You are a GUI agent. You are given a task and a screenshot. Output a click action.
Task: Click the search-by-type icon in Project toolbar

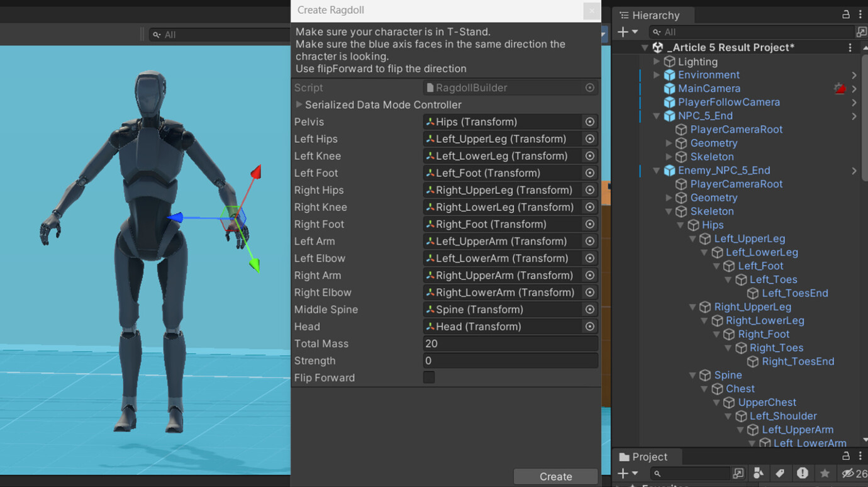758,473
